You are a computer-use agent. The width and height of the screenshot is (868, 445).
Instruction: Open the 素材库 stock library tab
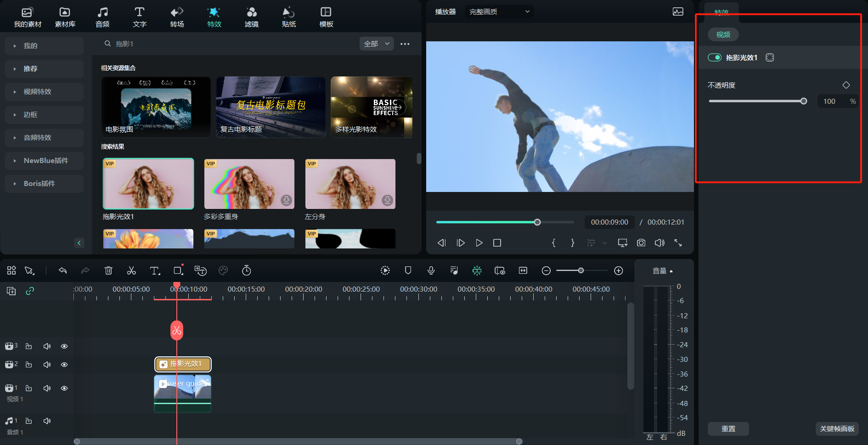click(65, 17)
